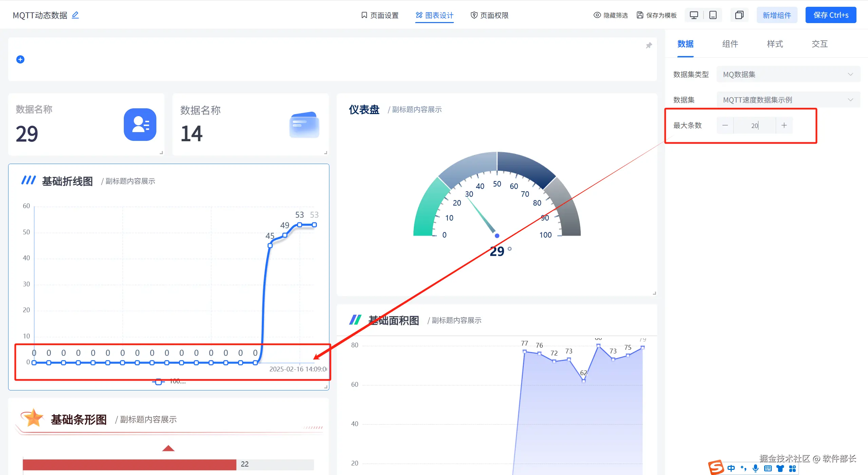This screenshot has height=475, width=868.
Task: Toggle Sogou Chinese input mode 中
Action: [x=731, y=468]
